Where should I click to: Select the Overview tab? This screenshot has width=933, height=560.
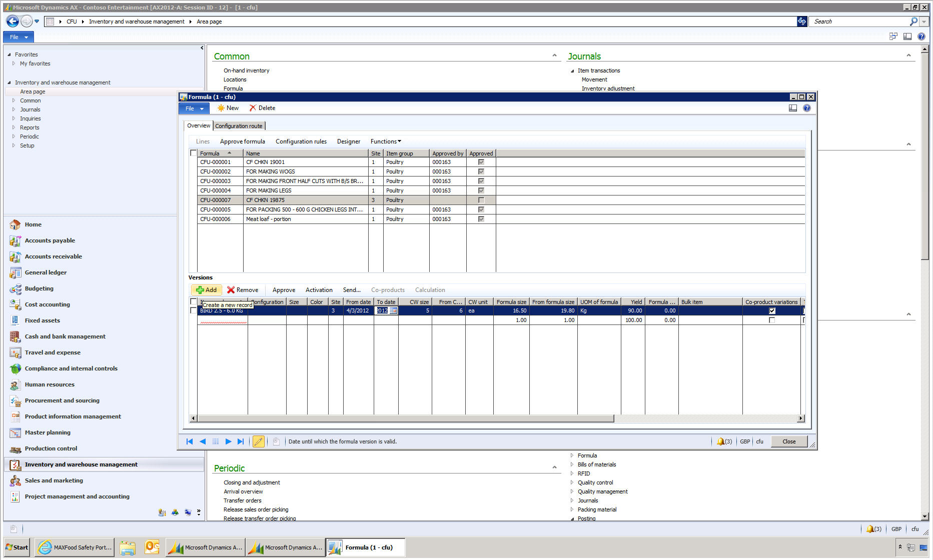[x=199, y=125]
